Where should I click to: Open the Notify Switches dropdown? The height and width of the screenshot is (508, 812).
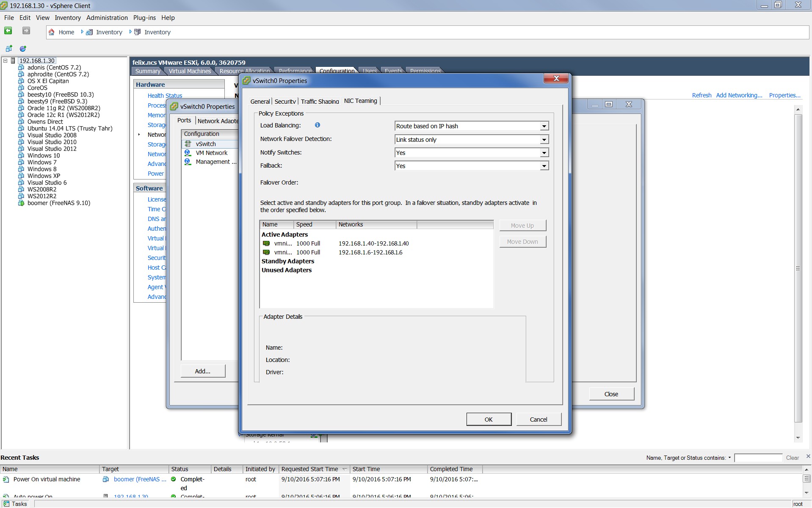point(544,153)
